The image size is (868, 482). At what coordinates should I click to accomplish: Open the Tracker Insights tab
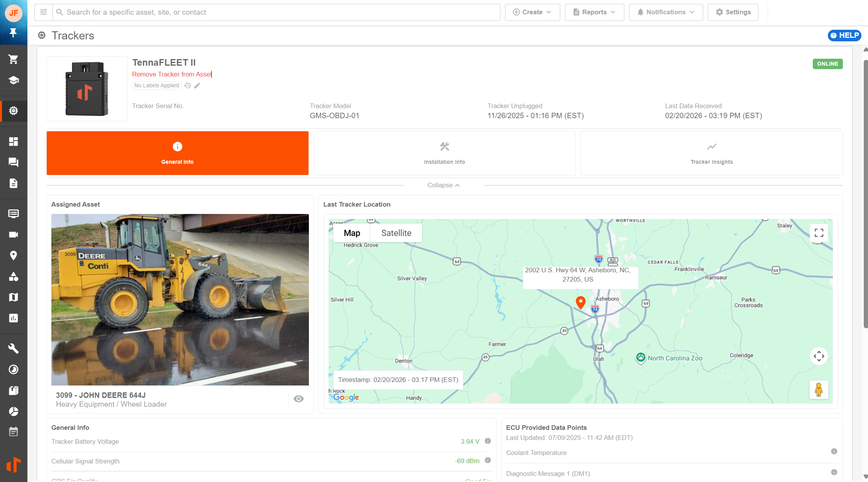[x=711, y=153]
